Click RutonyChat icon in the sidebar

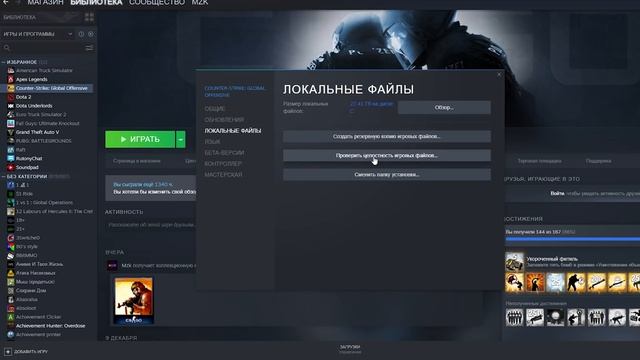click(11, 158)
